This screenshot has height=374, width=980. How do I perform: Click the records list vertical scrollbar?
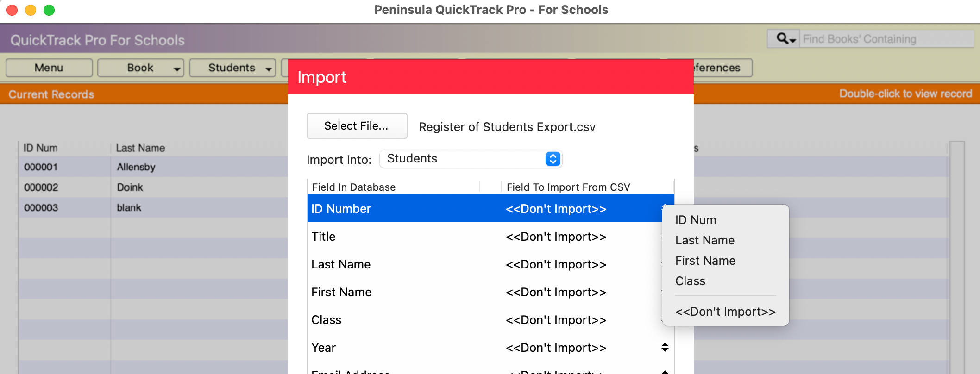957,257
